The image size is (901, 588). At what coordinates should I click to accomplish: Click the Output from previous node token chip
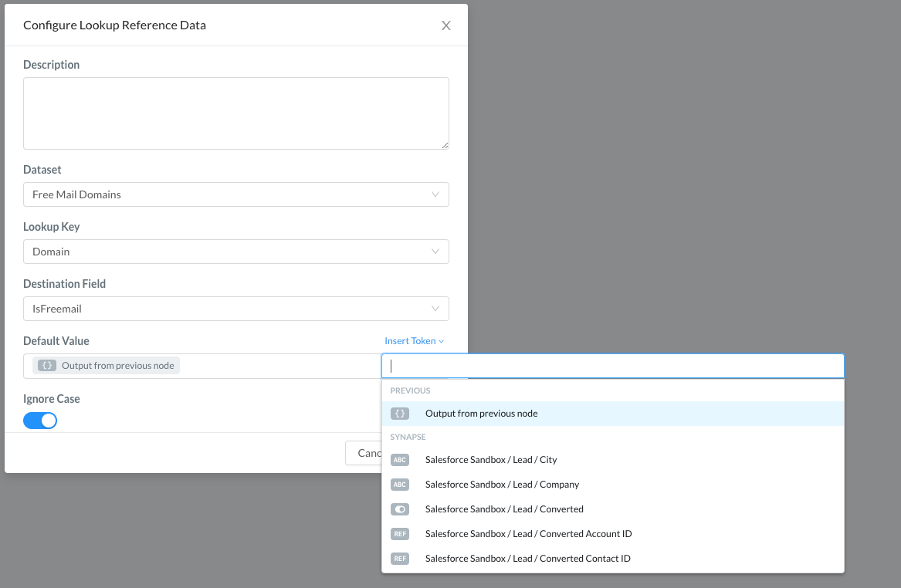click(x=107, y=366)
